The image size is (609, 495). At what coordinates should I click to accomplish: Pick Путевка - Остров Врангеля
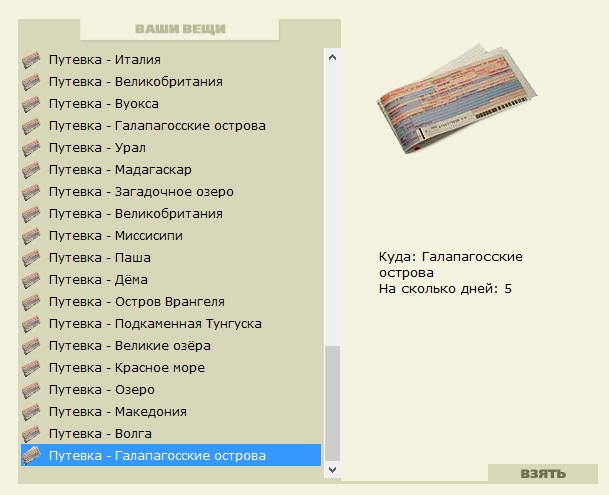(171, 302)
